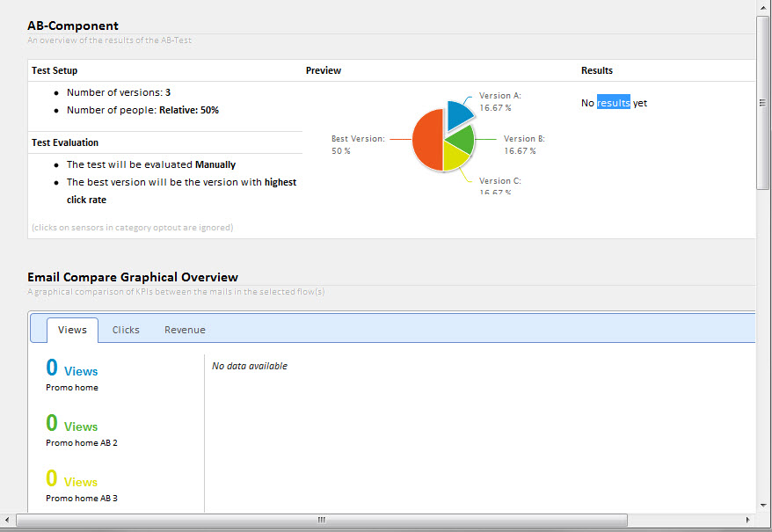772x532 pixels.
Task: Click the horizontal scrollbar thumb
Action: click(321, 521)
